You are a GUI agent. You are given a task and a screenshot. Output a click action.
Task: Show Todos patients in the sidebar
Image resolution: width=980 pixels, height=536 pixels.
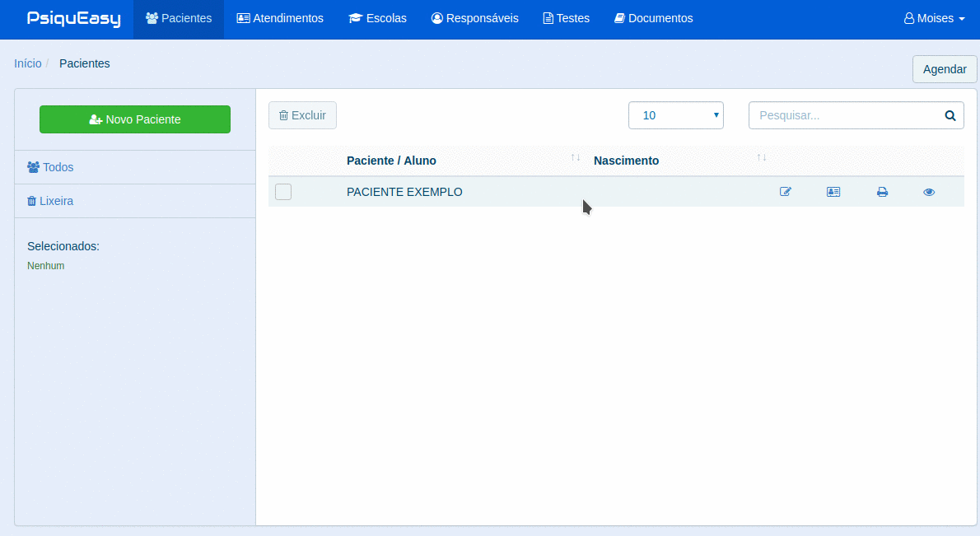[50, 167]
